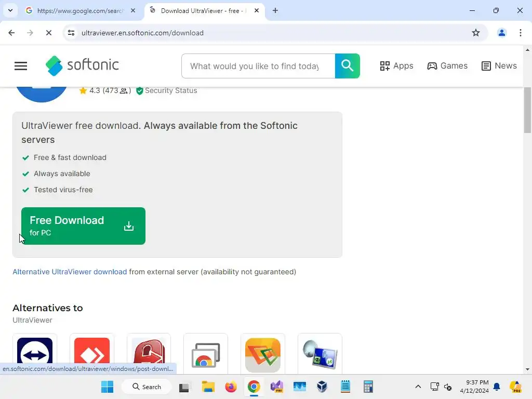Click the address bar URL

[x=142, y=33]
